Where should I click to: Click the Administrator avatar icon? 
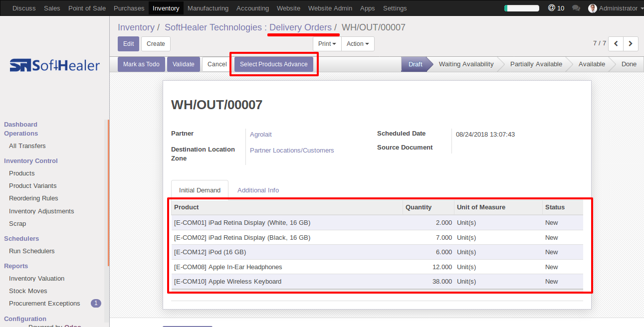point(593,8)
